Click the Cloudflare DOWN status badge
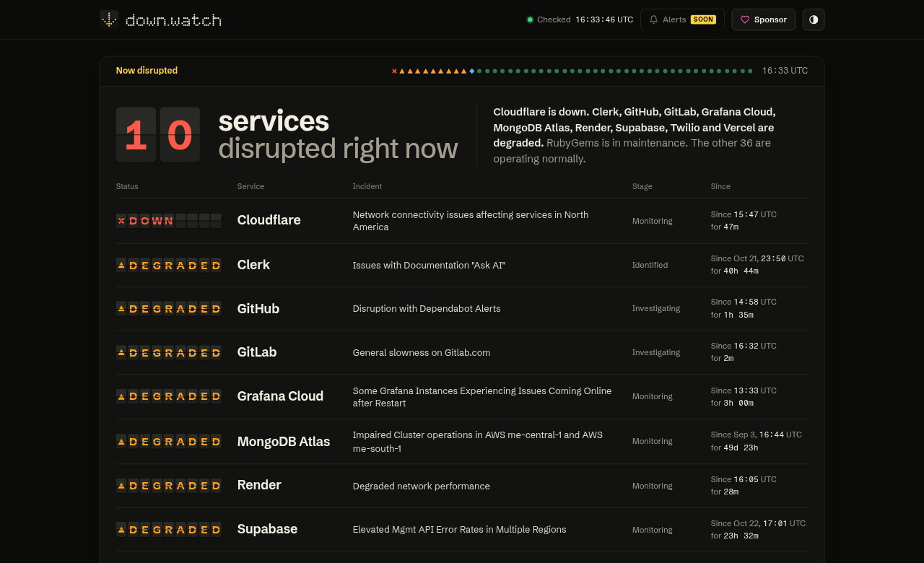The width and height of the screenshot is (924, 563). (168, 221)
